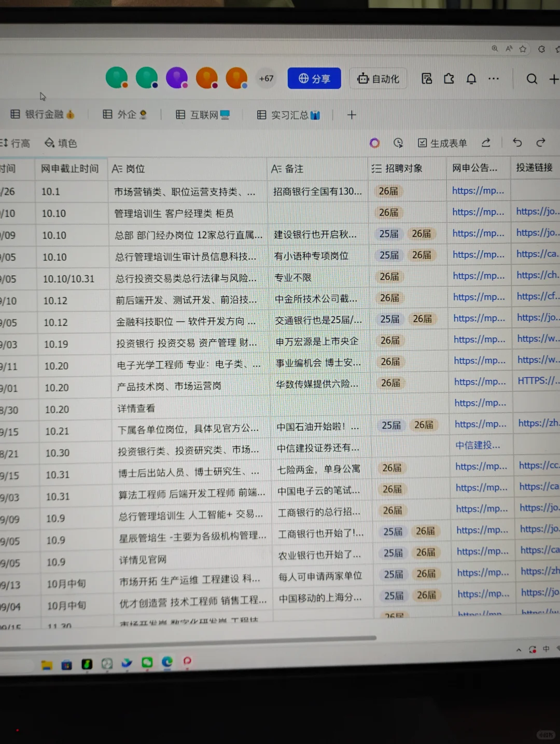This screenshot has width=560, height=744.
Task: Select cell 管理培训生 客户经理类 柜员
Action: 188,213
